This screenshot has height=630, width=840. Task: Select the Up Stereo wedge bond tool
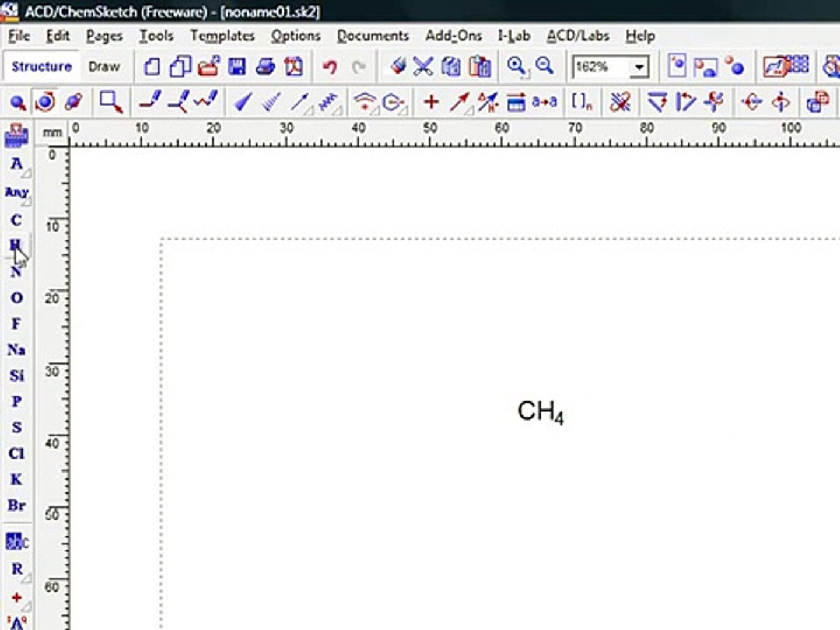pos(243,103)
